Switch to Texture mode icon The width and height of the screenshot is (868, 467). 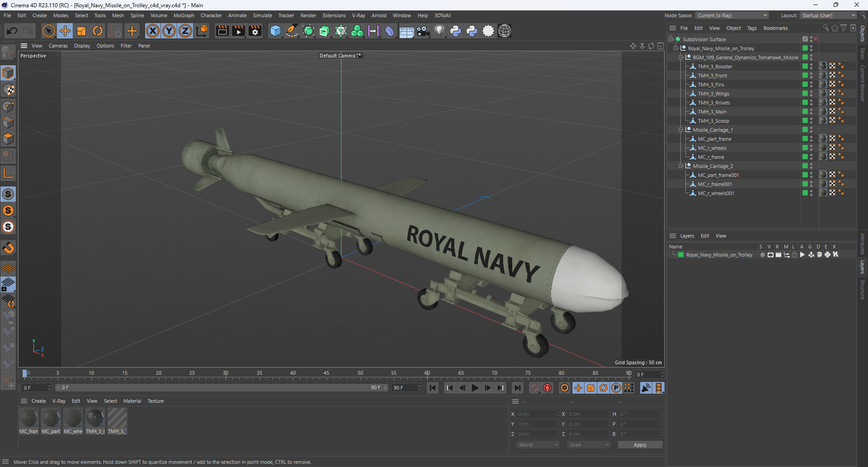(x=8, y=90)
